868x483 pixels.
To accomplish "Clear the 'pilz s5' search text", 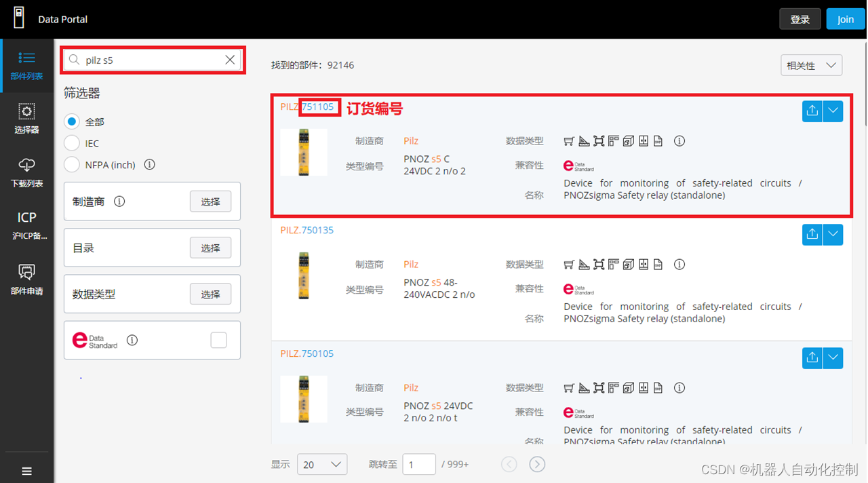I will (230, 60).
